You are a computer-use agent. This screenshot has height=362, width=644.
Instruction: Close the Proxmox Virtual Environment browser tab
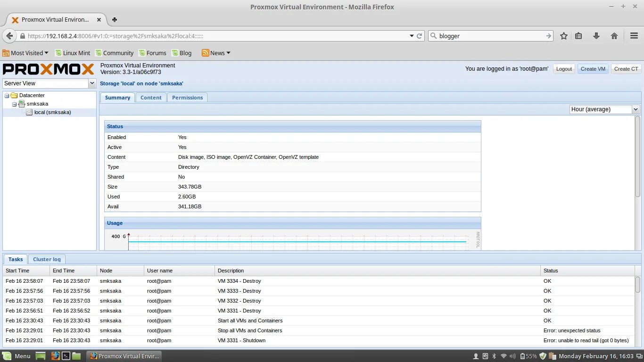coord(99,20)
